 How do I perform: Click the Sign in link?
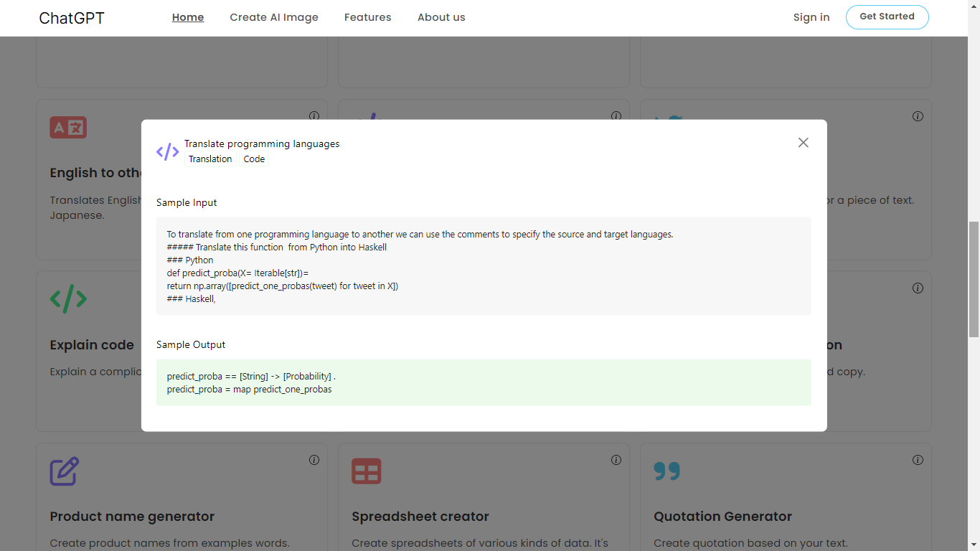811,17
